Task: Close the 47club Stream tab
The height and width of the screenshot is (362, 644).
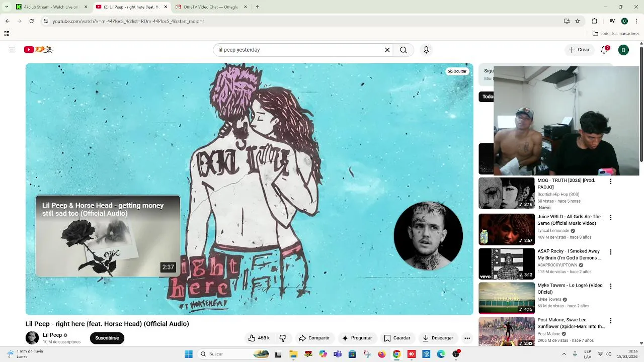Action: [86, 7]
